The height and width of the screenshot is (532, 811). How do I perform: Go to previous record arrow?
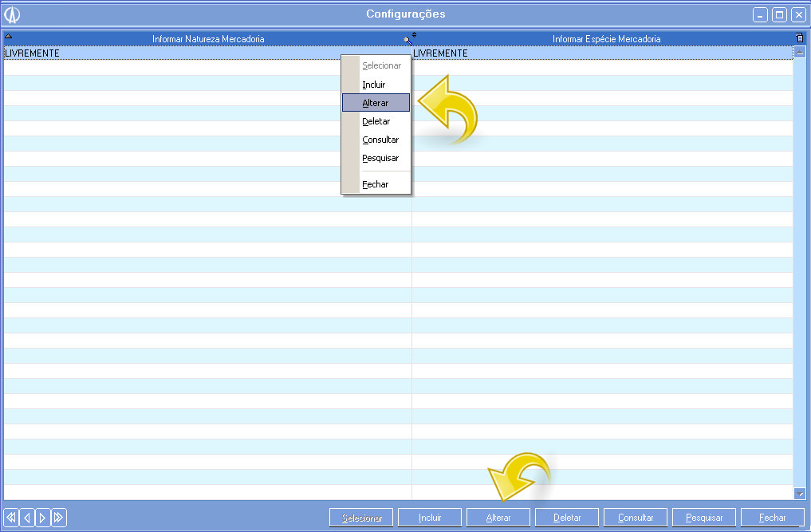(x=27, y=518)
